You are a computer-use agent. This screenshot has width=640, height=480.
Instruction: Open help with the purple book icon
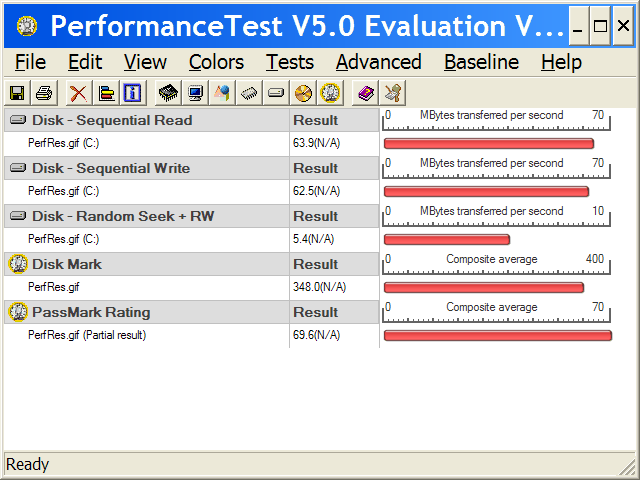coord(365,93)
